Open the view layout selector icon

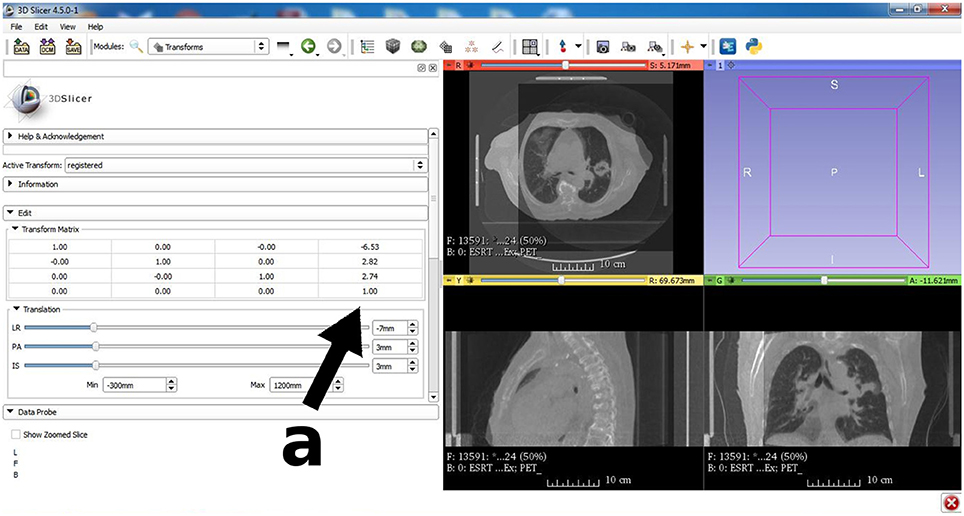[529, 47]
